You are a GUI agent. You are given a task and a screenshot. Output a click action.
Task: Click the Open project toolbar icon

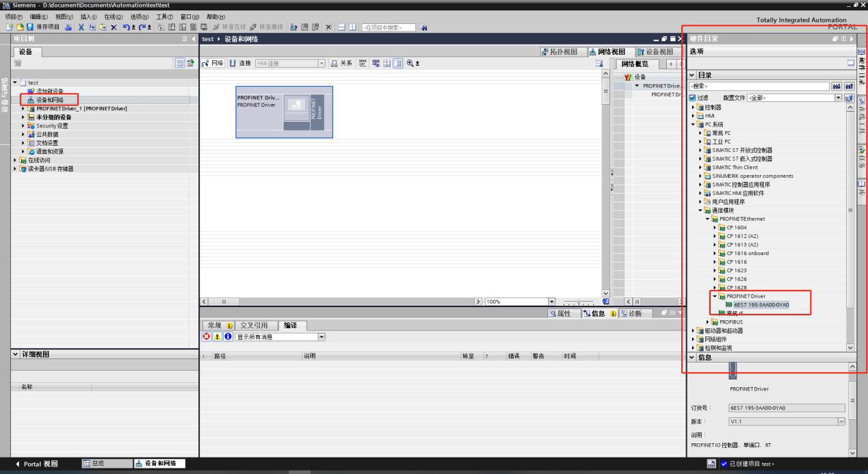tap(19, 27)
